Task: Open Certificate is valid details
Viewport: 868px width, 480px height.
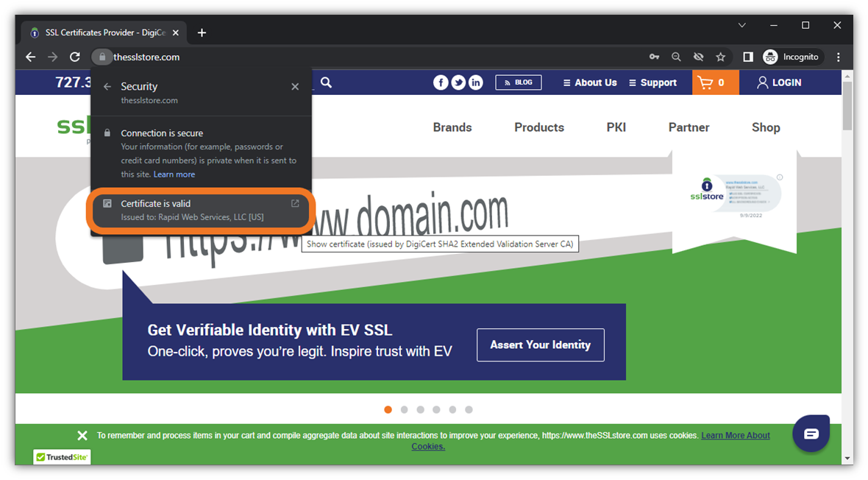Action: (x=201, y=210)
